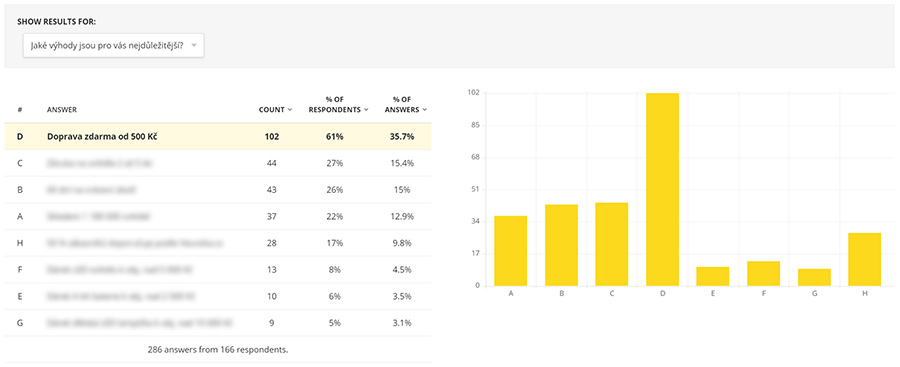Select answer row A with count 37
This screenshot has height=367, width=900.
point(218,216)
